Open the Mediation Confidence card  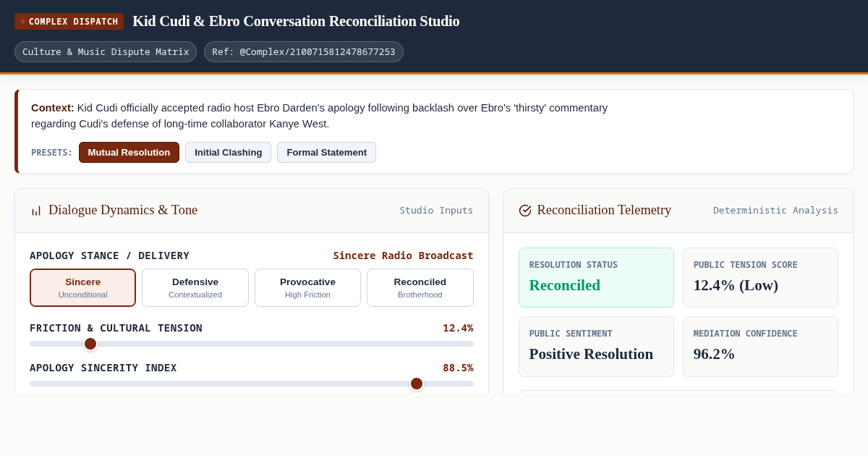(760, 347)
